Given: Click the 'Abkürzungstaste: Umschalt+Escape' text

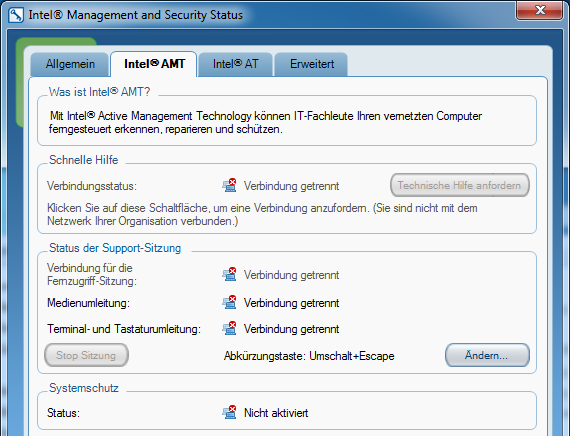Looking at the screenshot, I should [x=309, y=356].
